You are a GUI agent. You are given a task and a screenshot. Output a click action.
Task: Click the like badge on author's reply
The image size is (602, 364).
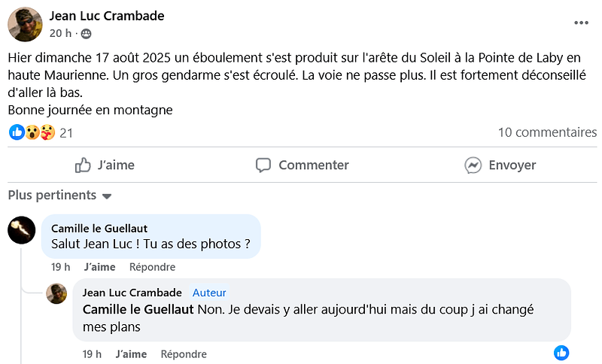[561, 353]
